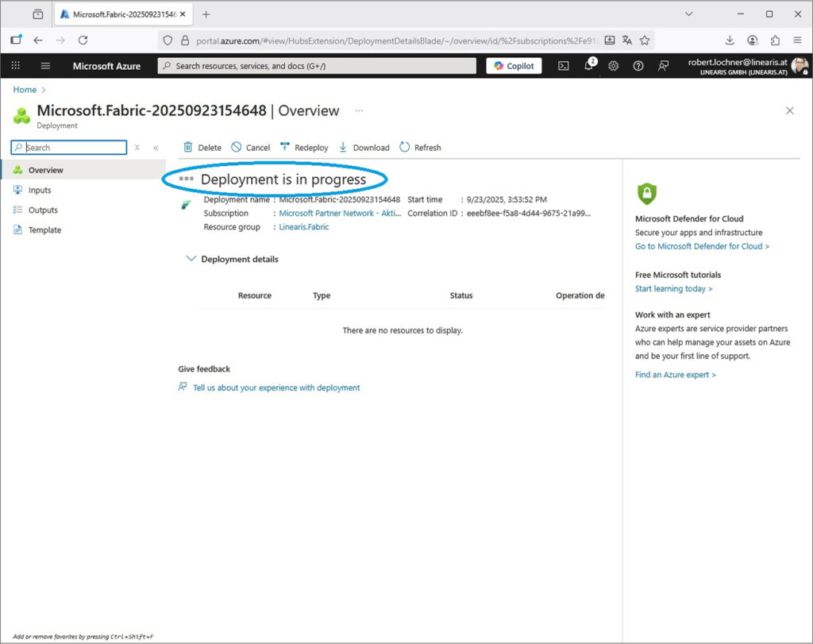Go to Home breadcrumb
This screenshot has height=644, width=813.
click(25, 90)
